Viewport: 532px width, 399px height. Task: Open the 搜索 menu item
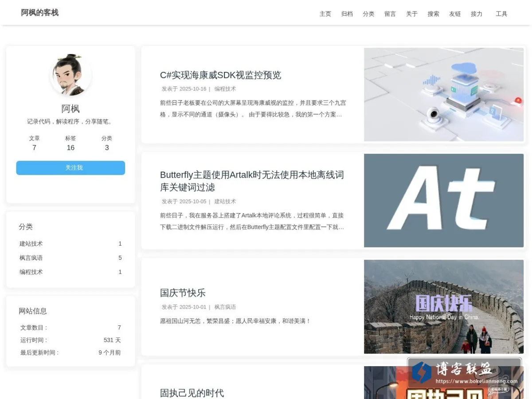(x=433, y=14)
